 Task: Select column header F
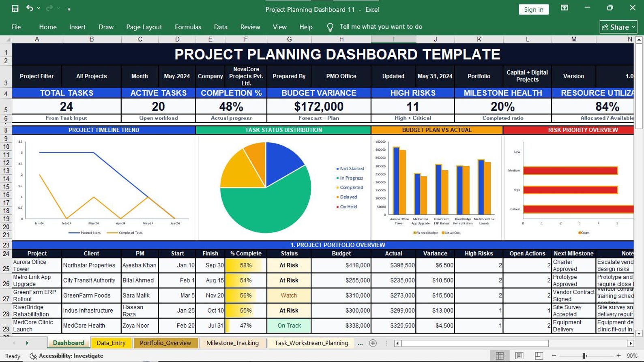[x=246, y=39]
